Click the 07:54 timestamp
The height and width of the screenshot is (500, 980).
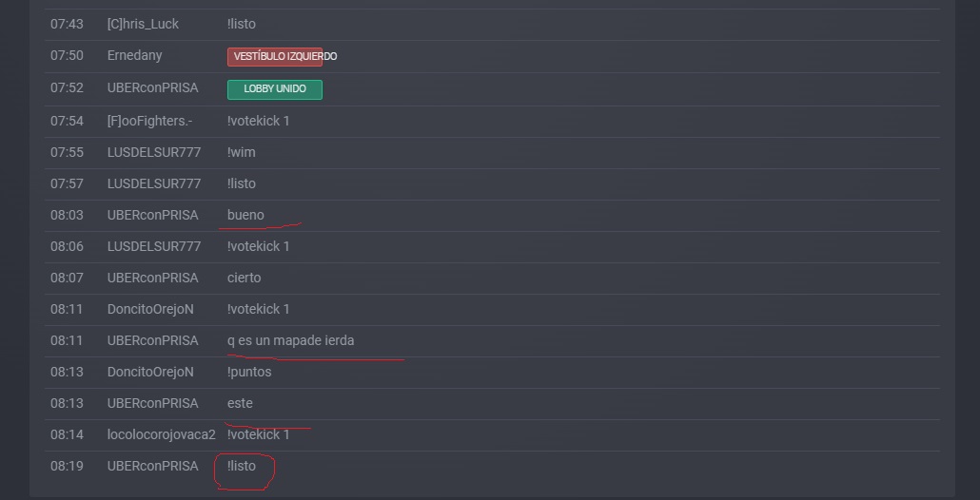[x=67, y=121]
